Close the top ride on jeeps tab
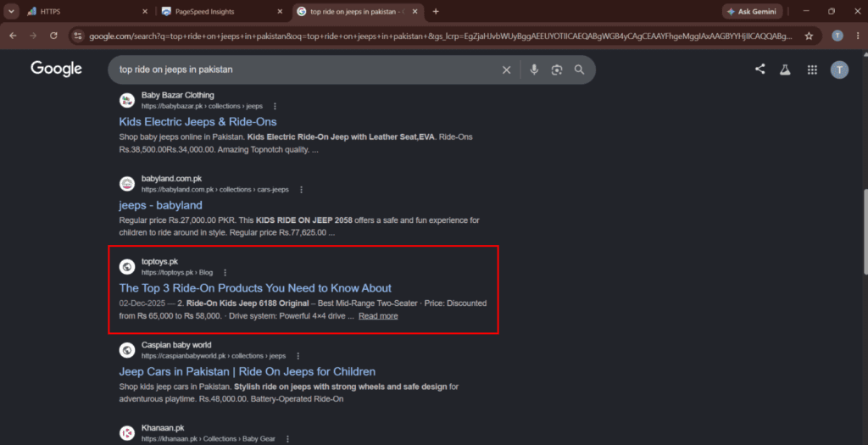868x445 pixels. (415, 11)
